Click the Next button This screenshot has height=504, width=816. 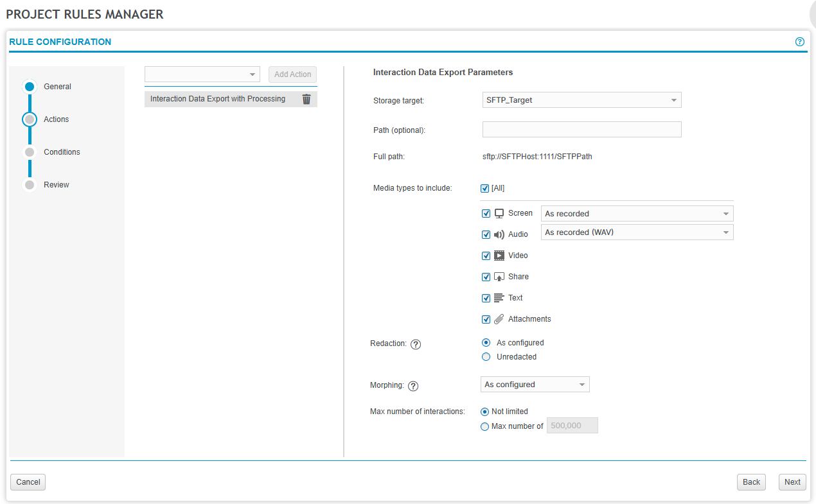coord(792,482)
